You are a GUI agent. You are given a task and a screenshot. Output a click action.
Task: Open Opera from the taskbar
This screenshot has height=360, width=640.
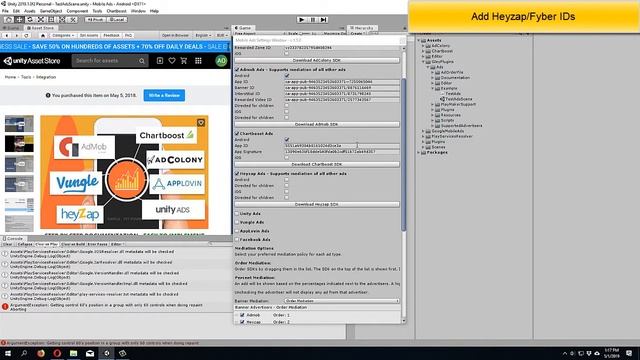pos(57,353)
